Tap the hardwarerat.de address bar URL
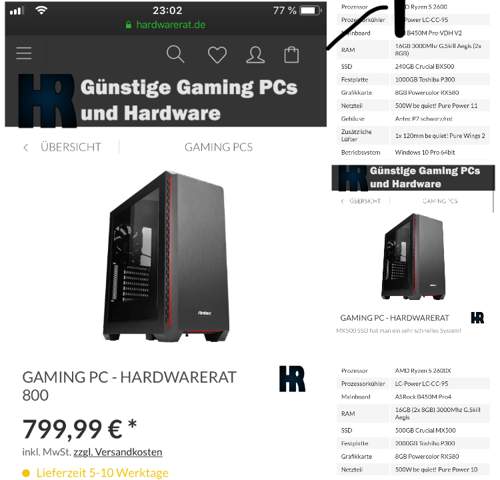 [x=171, y=25]
